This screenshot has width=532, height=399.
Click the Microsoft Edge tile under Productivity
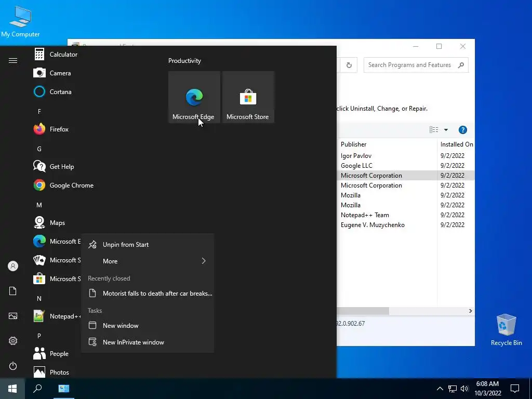coord(194,97)
